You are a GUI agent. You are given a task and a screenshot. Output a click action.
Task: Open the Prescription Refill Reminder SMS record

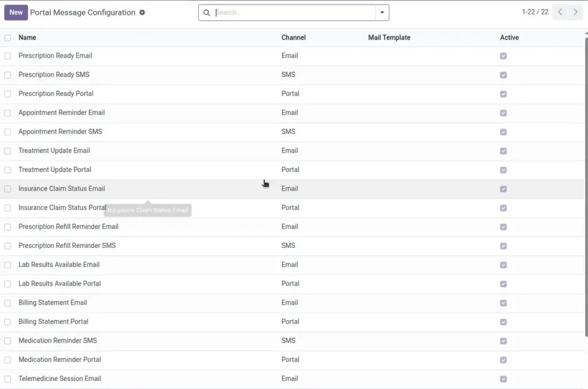[x=67, y=246]
